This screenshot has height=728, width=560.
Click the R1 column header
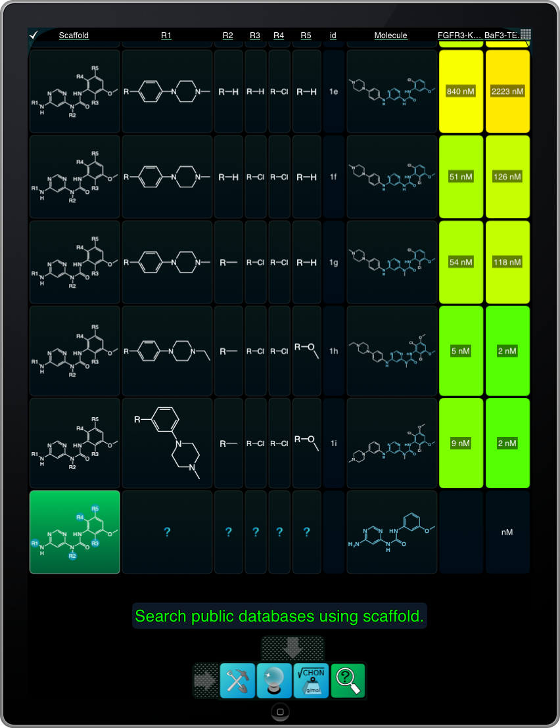coord(166,35)
